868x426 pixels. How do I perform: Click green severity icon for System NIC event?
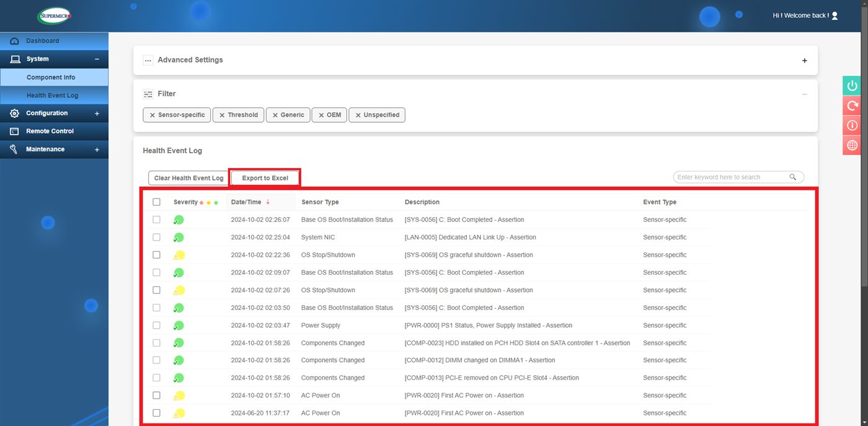[x=179, y=237]
